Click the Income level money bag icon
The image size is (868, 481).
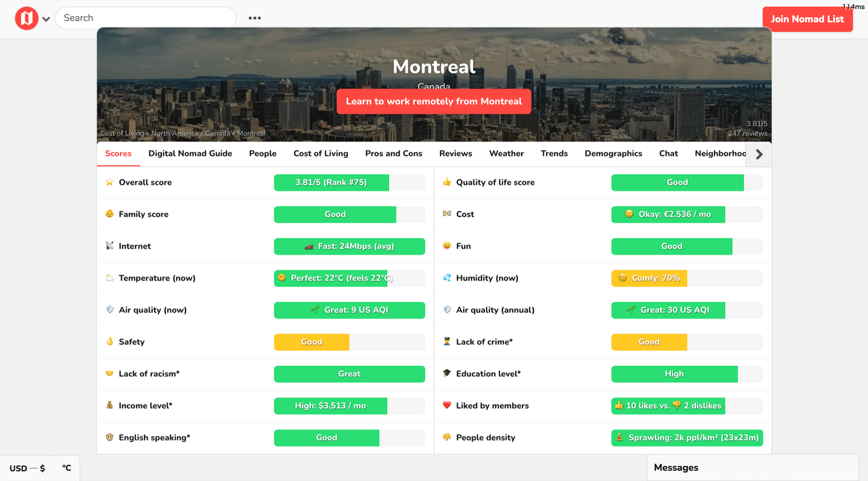coord(109,405)
